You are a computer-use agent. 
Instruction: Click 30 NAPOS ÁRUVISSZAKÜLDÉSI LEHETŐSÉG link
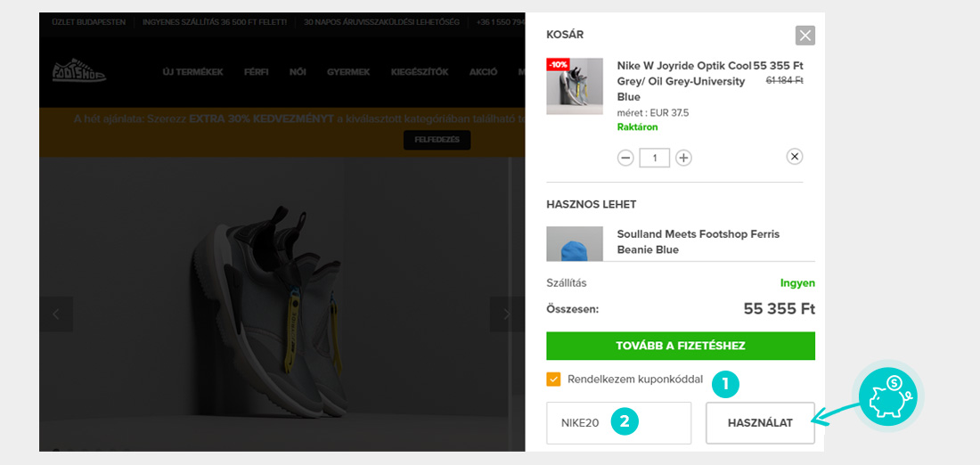coord(381,22)
